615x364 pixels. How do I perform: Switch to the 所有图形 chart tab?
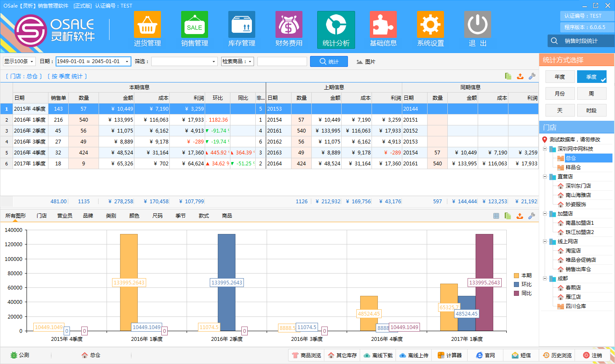click(x=16, y=216)
